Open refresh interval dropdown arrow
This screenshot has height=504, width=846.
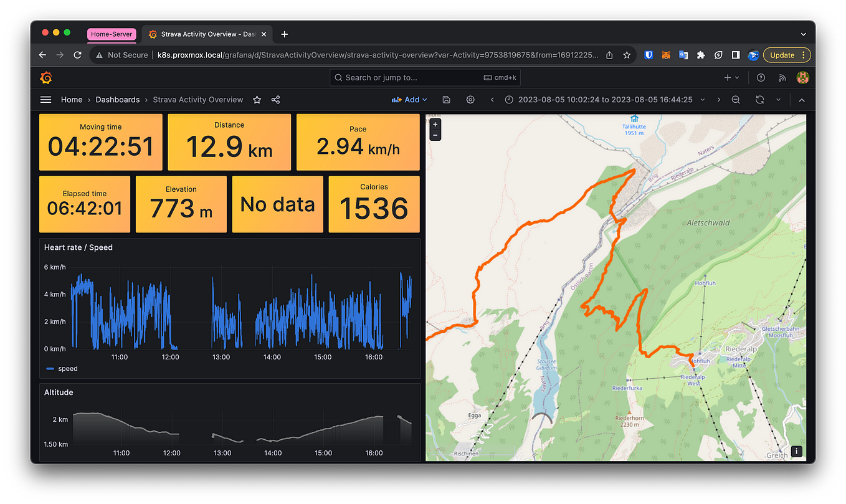coord(778,100)
